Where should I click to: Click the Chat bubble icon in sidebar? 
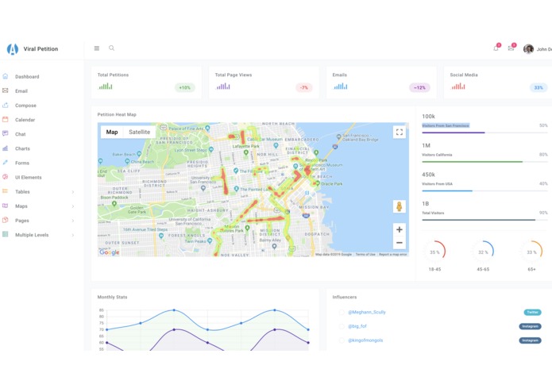tap(6, 133)
